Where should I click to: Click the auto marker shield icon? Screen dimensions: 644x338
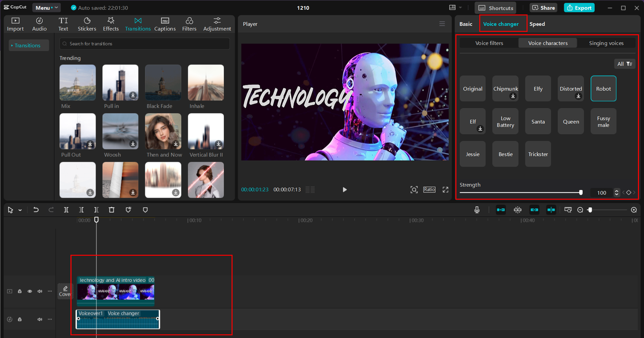(x=128, y=210)
